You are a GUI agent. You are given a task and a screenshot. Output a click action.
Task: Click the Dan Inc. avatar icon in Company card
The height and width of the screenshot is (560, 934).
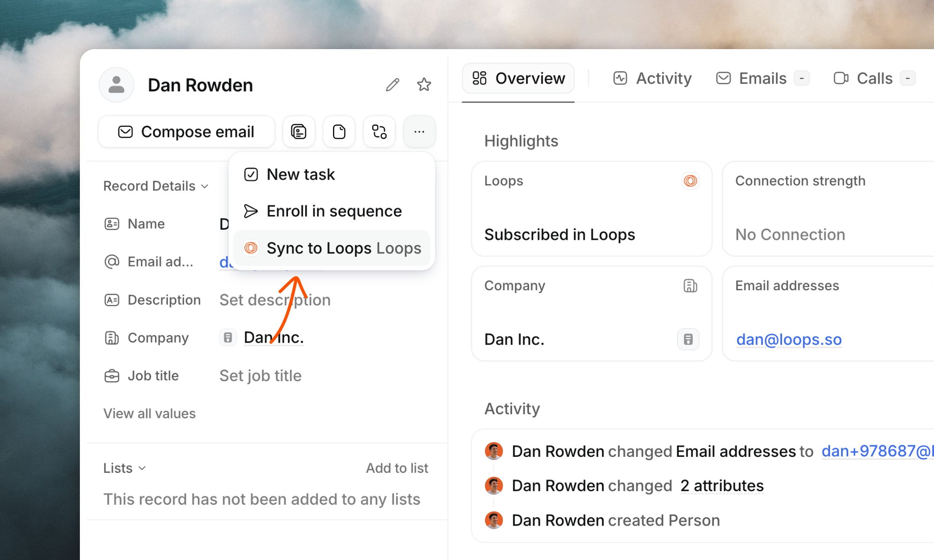coord(688,339)
